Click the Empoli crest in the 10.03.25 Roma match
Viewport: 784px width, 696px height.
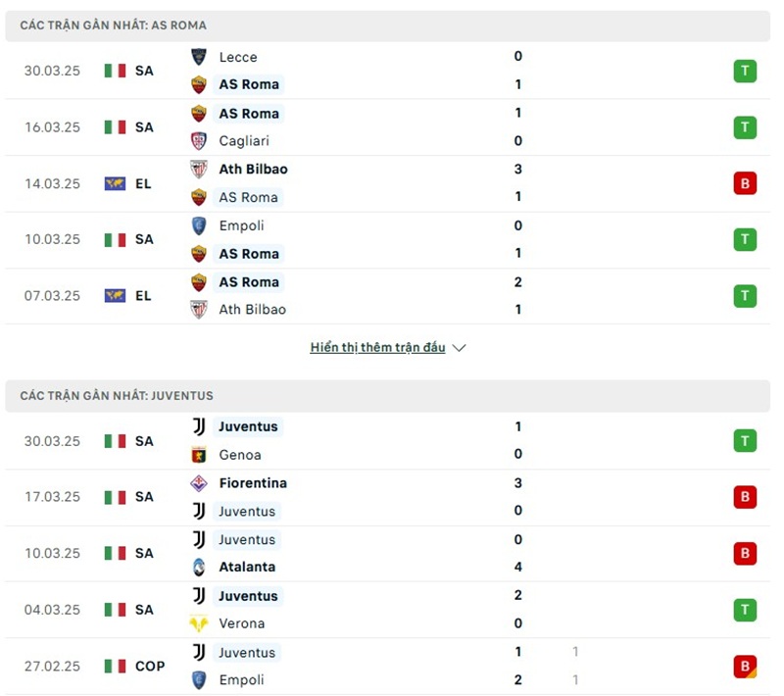click(199, 225)
